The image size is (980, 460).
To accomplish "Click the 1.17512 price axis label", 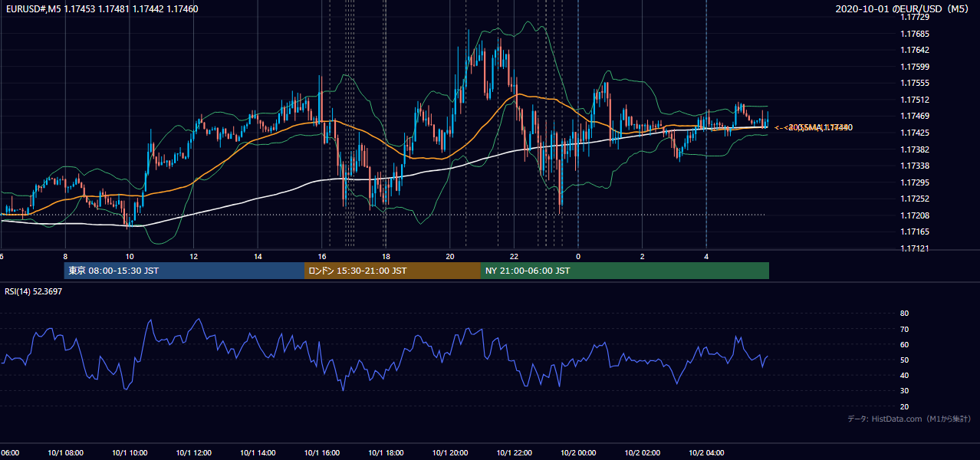I will 916,100.
